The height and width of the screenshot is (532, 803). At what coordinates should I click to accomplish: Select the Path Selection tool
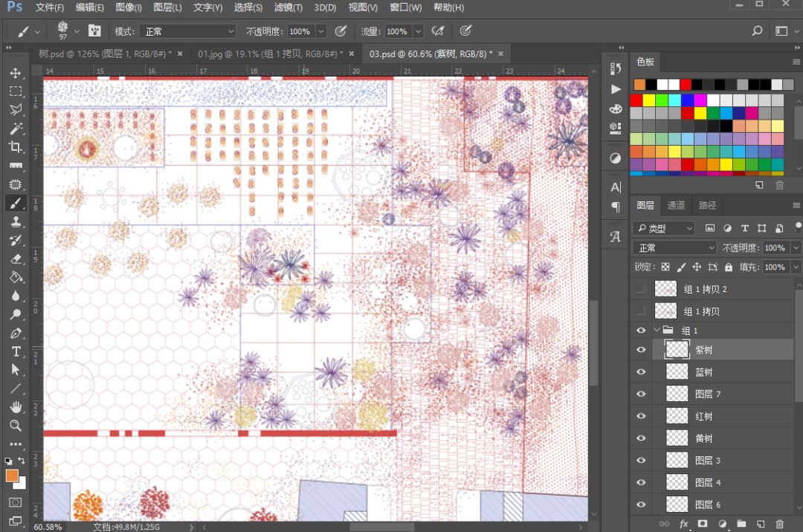tap(16, 370)
